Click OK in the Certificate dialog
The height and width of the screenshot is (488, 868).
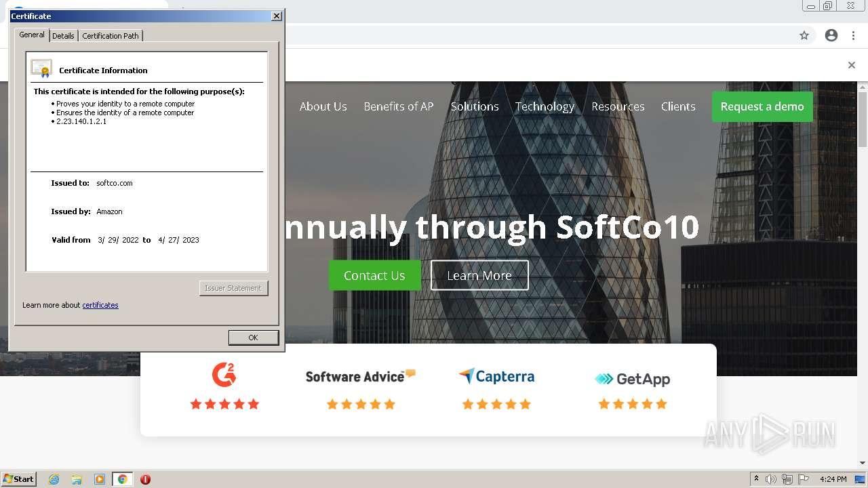(254, 338)
